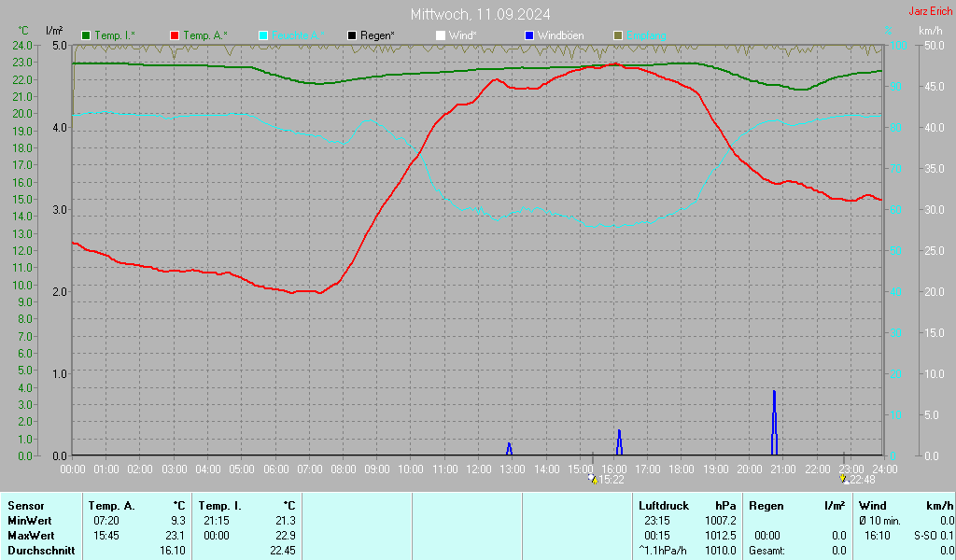Click the green Temp. I. legend swatch
The width and height of the screenshot is (956, 560).
point(87,35)
